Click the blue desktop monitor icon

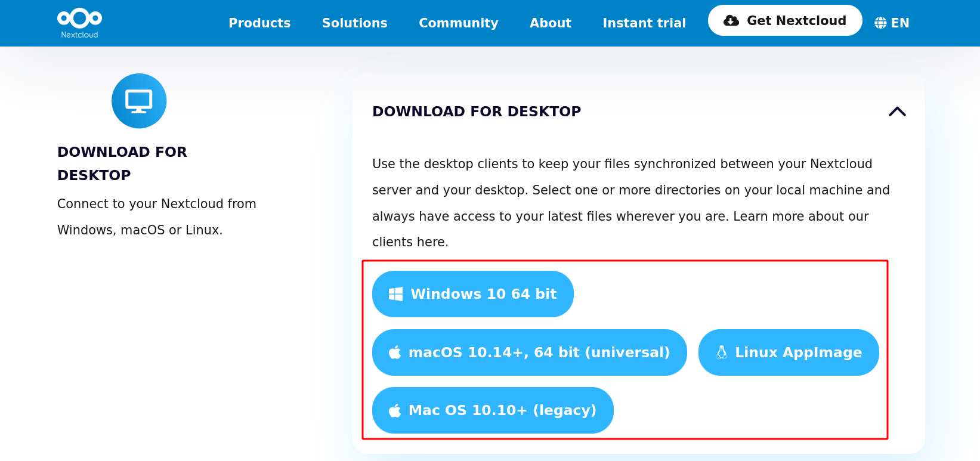click(139, 101)
